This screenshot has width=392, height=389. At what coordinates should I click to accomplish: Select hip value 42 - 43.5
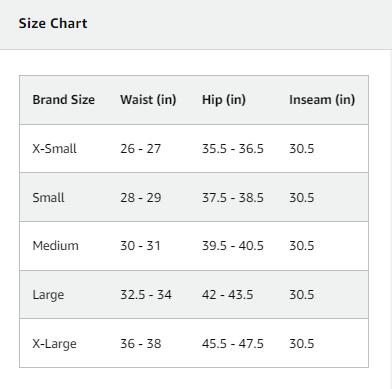(x=227, y=295)
